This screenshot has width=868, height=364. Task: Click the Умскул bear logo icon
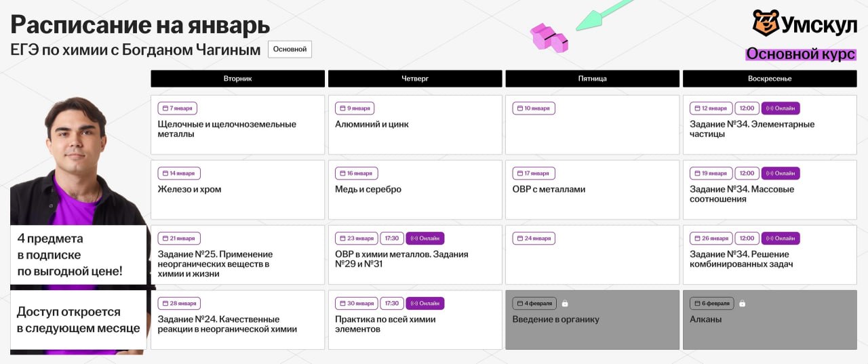point(766,23)
